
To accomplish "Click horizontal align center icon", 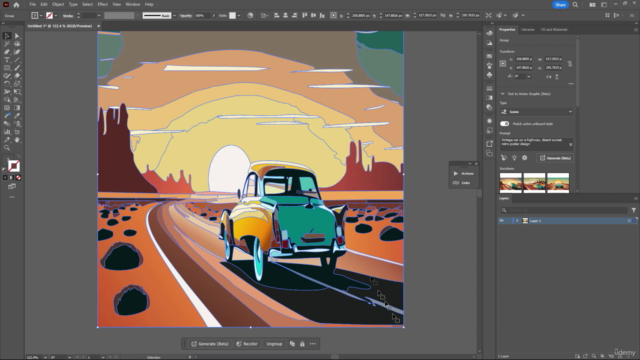I will pyautogui.click(x=285, y=16).
